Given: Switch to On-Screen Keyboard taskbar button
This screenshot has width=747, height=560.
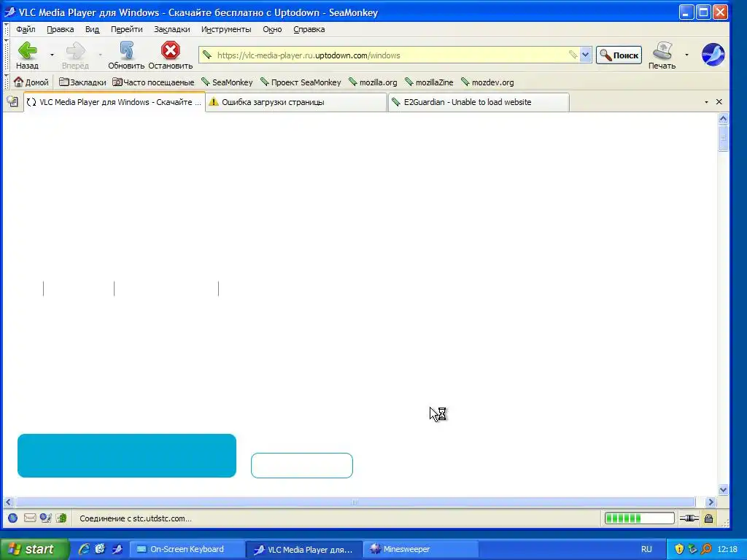Looking at the screenshot, I should click(187, 549).
